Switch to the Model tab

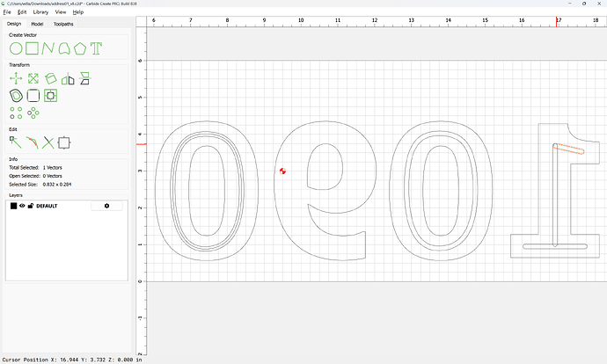click(x=37, y=24)
